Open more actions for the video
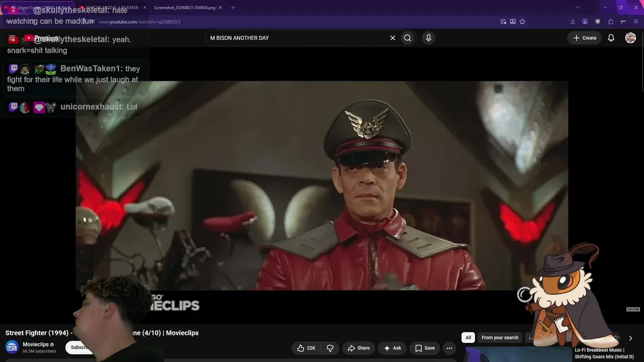Viewport: 644px width, 362px height. [449, 348]
